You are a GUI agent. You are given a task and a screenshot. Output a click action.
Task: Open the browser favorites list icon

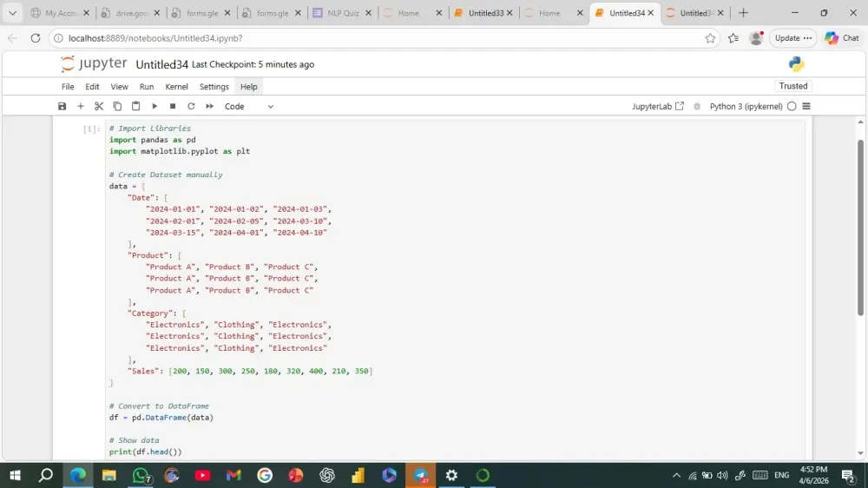[733, 38]
